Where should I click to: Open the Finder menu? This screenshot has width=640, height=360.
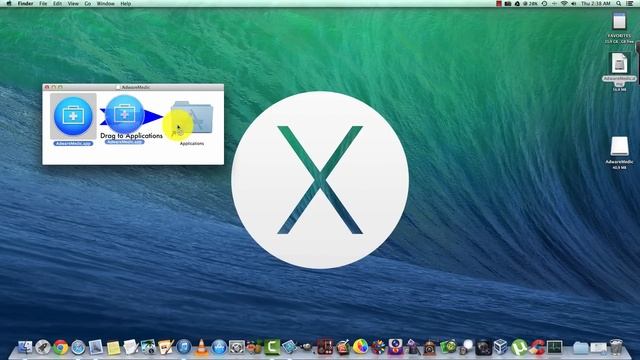25,3
